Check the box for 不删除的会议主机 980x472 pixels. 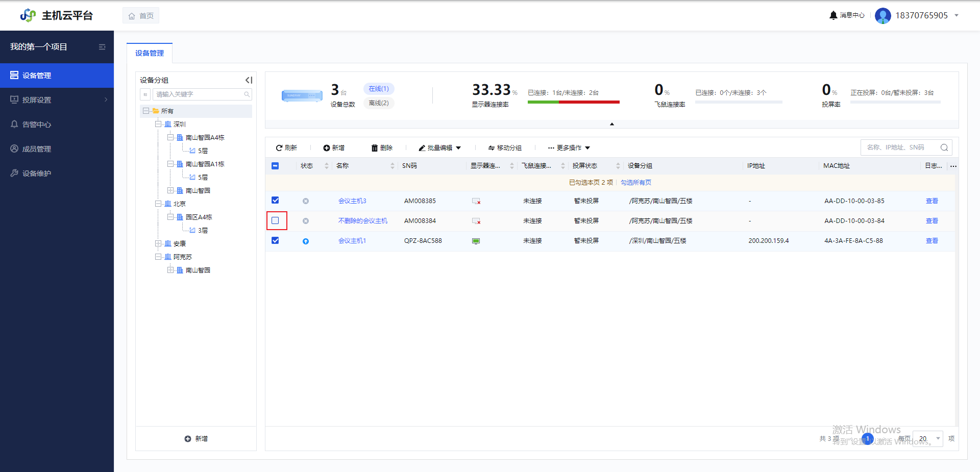click(276, 221)
